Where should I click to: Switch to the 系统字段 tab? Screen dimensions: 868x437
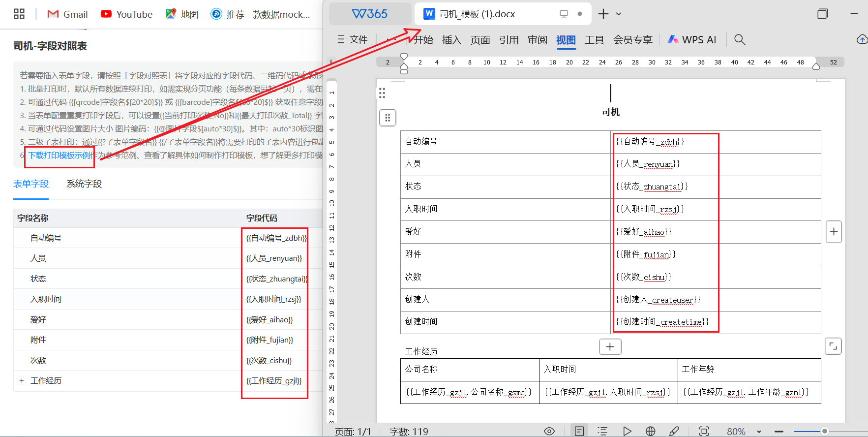tap(84, 184)
